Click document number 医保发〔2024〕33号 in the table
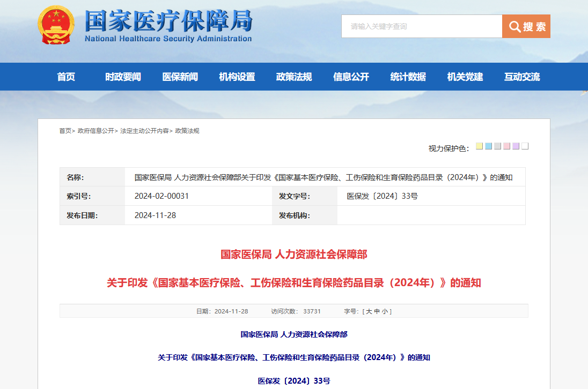 tap(382, 196)
